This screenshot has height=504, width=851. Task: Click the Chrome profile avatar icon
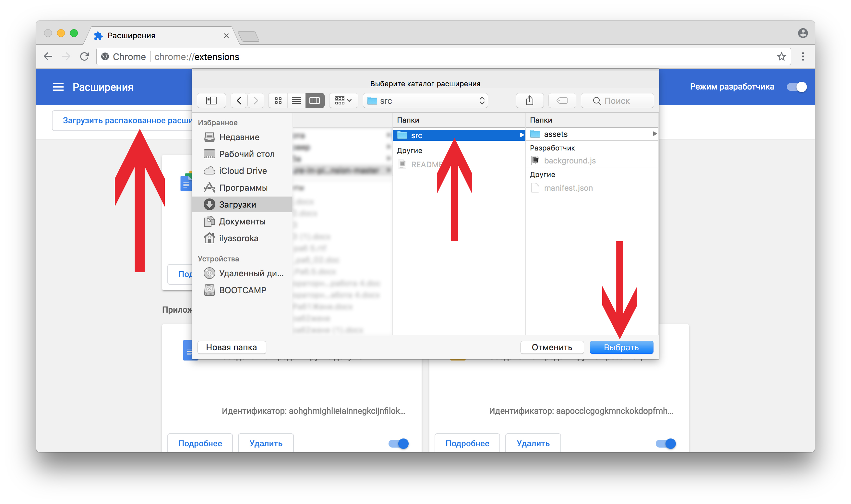point(803,33)
